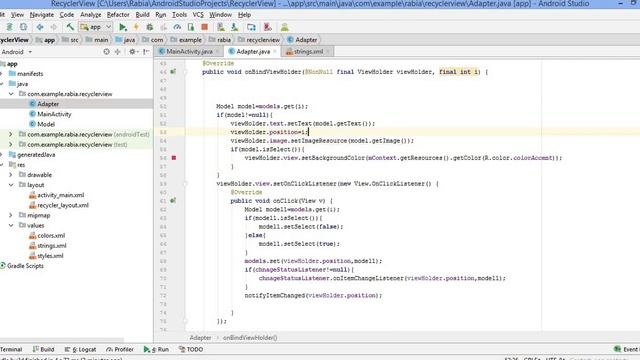The width and height of the screenshot is (640, 360).
Task: Click the Run with Coverage icon
Action: point(164,27)
